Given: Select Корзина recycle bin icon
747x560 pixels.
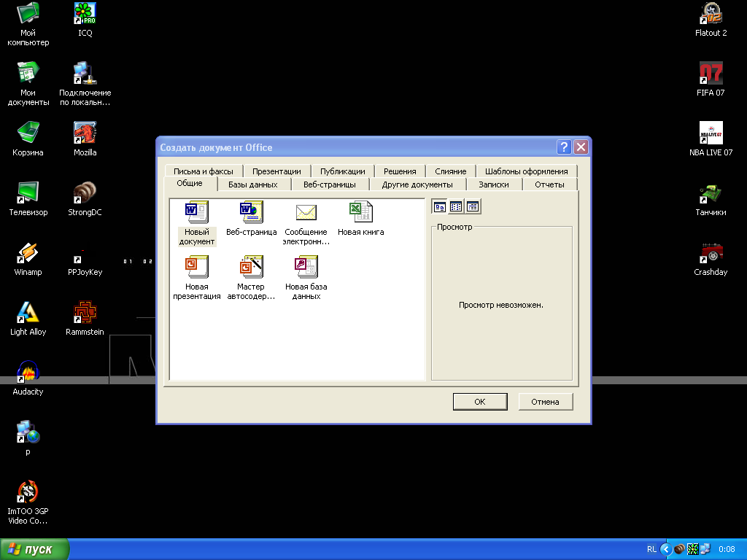Looking at the screenshot, I should (28, 139).
